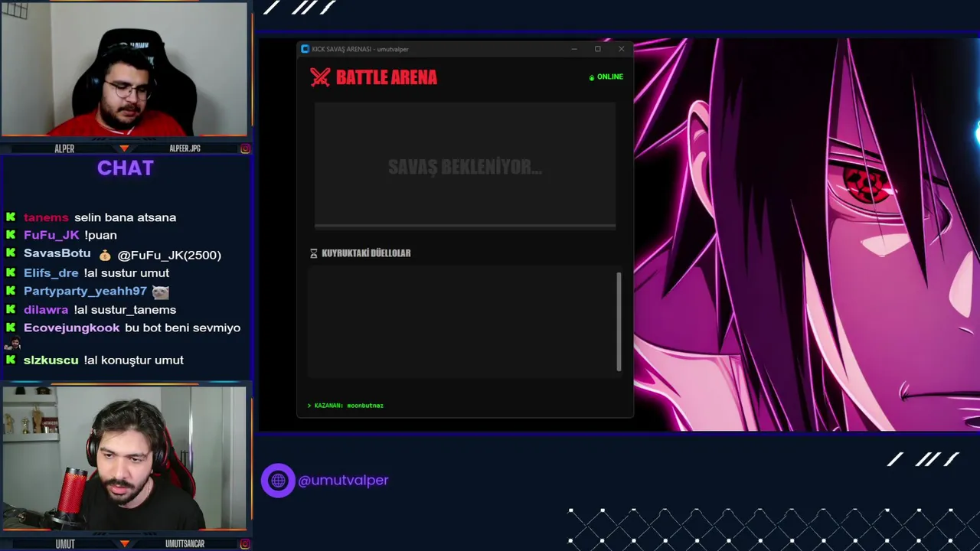The width and height of the screenshot is (980, 551).
Task: Click the orange arrow under the UMUT webcam
Action: (x=124, y=544)
